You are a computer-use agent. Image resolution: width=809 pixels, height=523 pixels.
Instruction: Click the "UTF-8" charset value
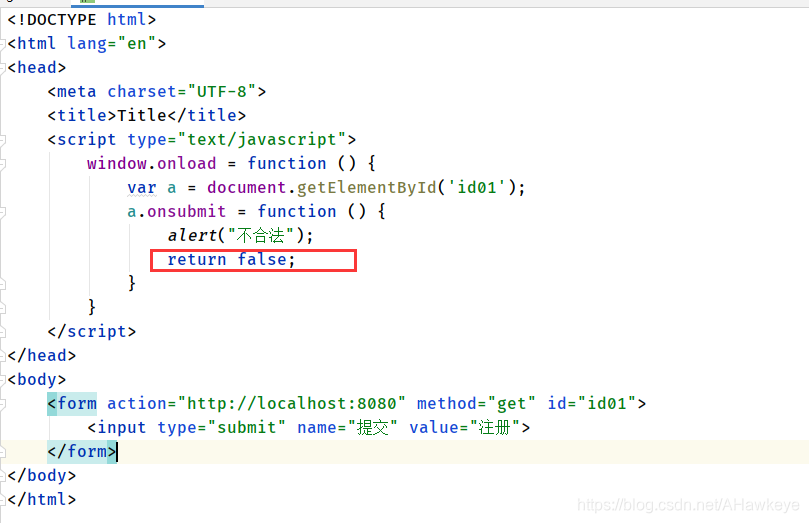[x=222, y=91]
